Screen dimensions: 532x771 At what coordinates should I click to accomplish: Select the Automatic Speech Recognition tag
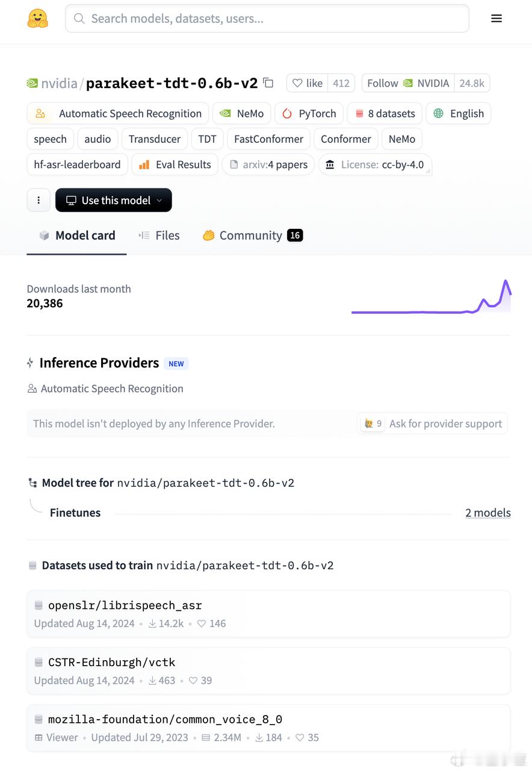pyautogui.click(x=118, y=113)
